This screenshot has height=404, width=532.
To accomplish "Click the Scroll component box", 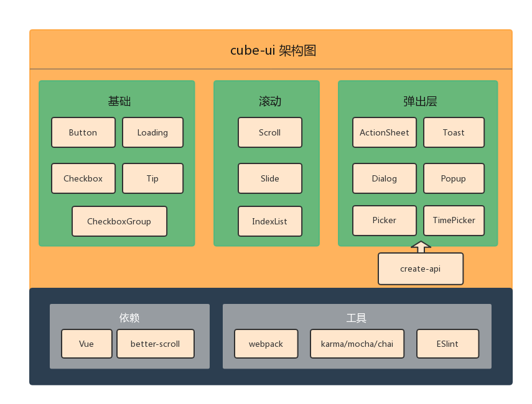I will point(270,132).
